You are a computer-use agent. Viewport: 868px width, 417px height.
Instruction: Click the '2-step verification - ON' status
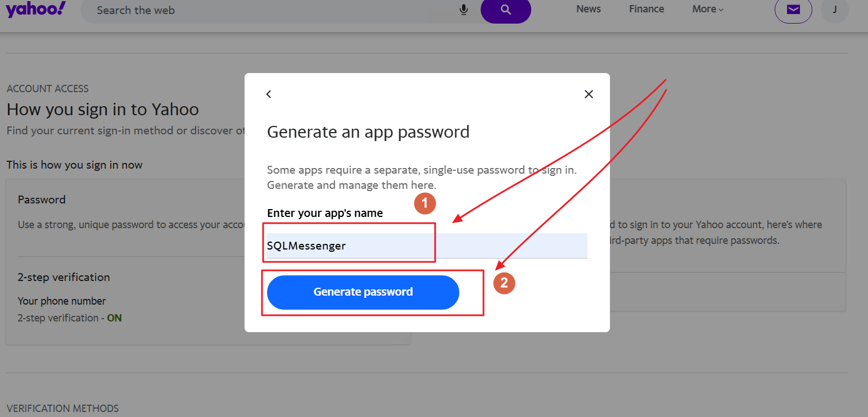[70, 318]
